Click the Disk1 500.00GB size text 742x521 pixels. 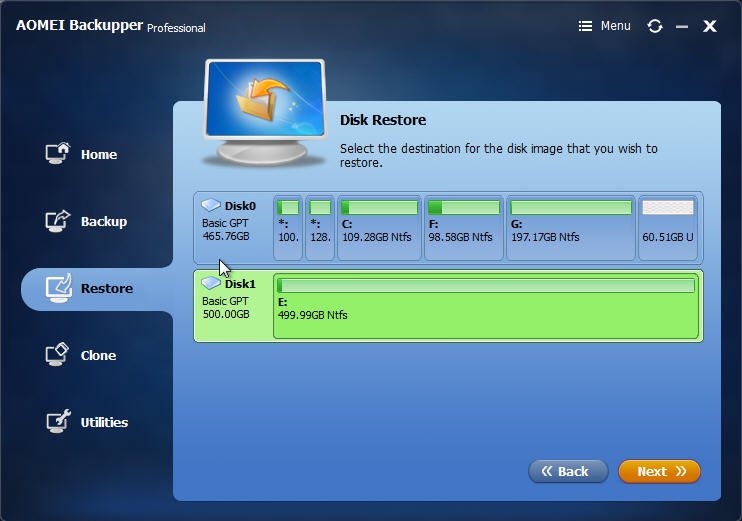(x=226, y=314)
